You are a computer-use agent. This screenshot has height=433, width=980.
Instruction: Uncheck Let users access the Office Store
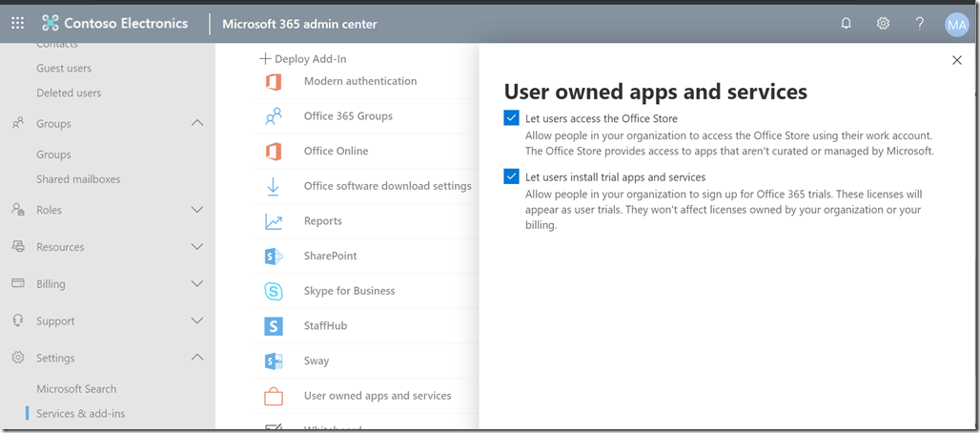click(x=511, y=117)
